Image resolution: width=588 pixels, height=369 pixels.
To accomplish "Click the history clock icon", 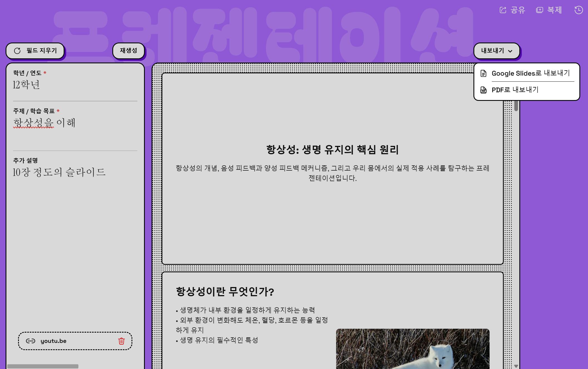I will tap(579, 10).
